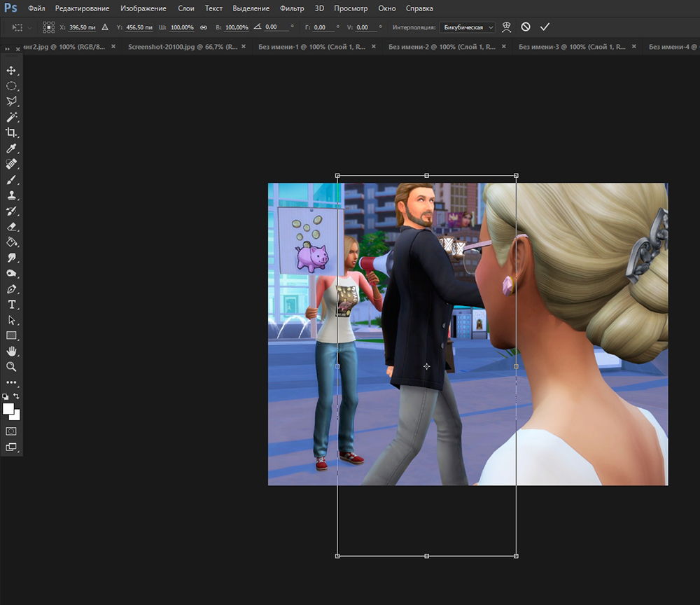Viewport: 700px width, 605px height.
Task: Open the Фильтр menu
Action: (x=291, y=8)
